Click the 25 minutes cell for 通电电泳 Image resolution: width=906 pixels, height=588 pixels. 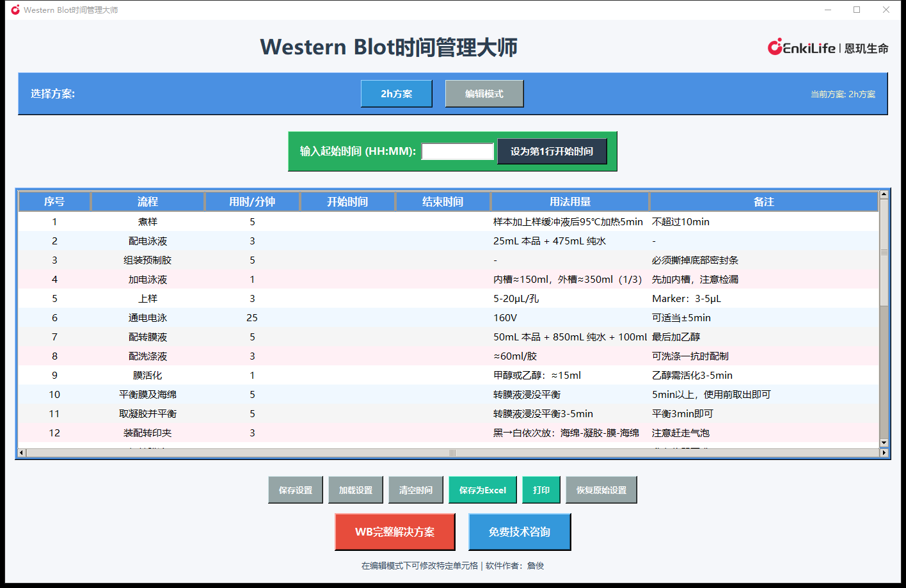(252, 317)
